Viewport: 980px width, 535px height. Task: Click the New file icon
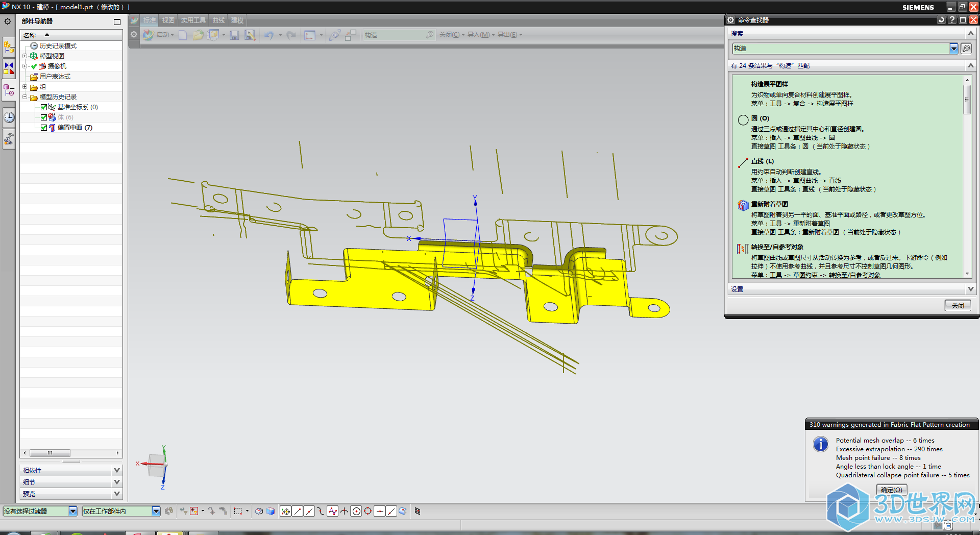(183, 35)
